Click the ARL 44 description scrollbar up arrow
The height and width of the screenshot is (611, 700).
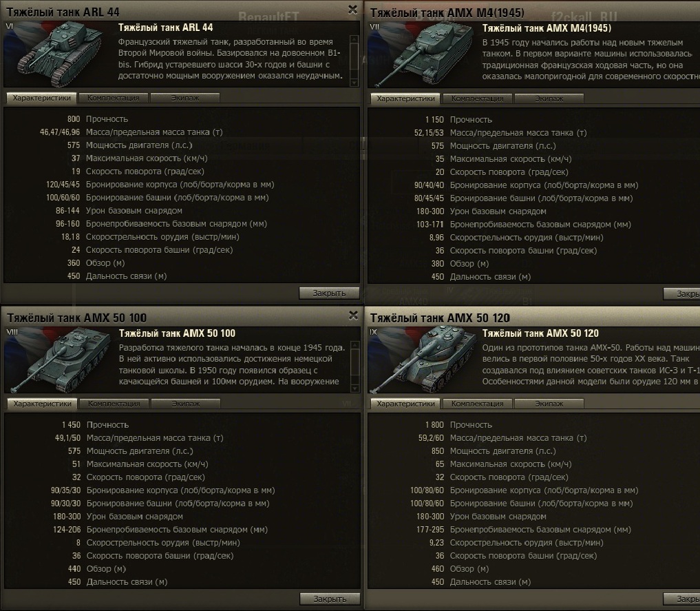(x=354, y=39)
